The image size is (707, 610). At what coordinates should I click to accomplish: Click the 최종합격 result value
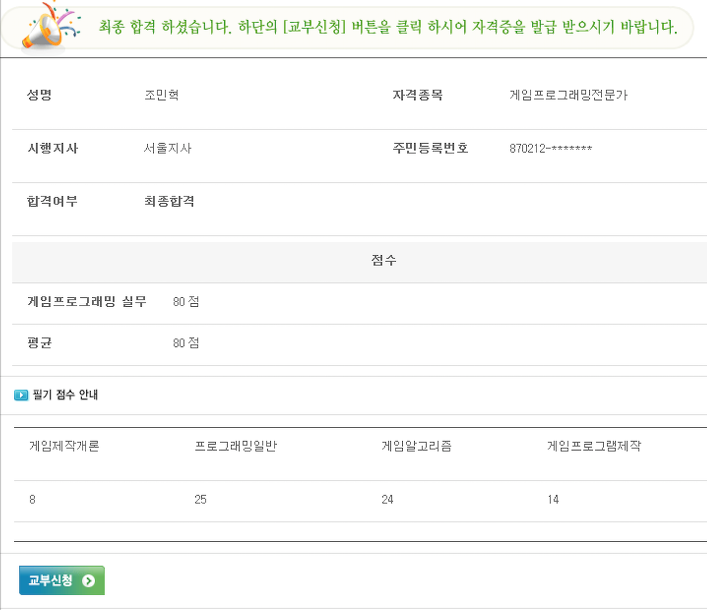[x=169, y=201]
